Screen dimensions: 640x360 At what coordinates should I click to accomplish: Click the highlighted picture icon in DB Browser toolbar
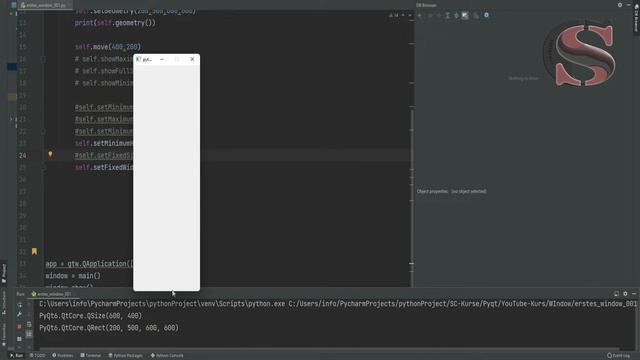[465, 16]
